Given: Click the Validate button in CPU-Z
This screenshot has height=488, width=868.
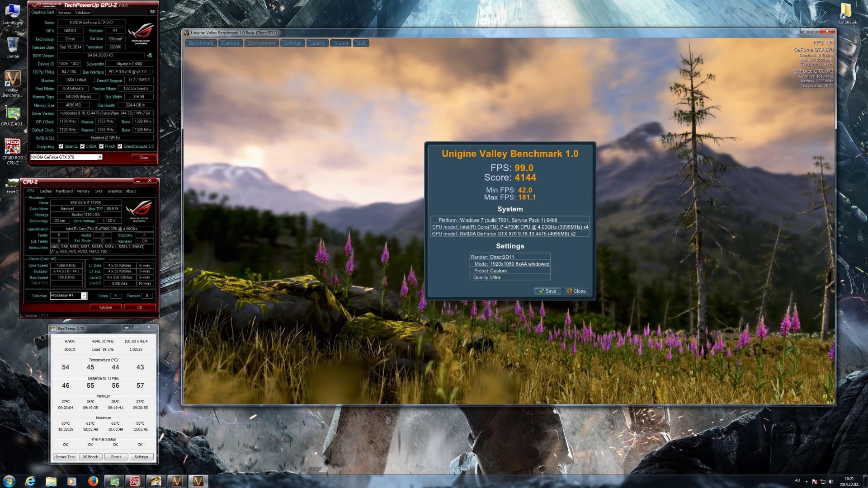Looking at the screenshot, I should [x=105, y=307].
